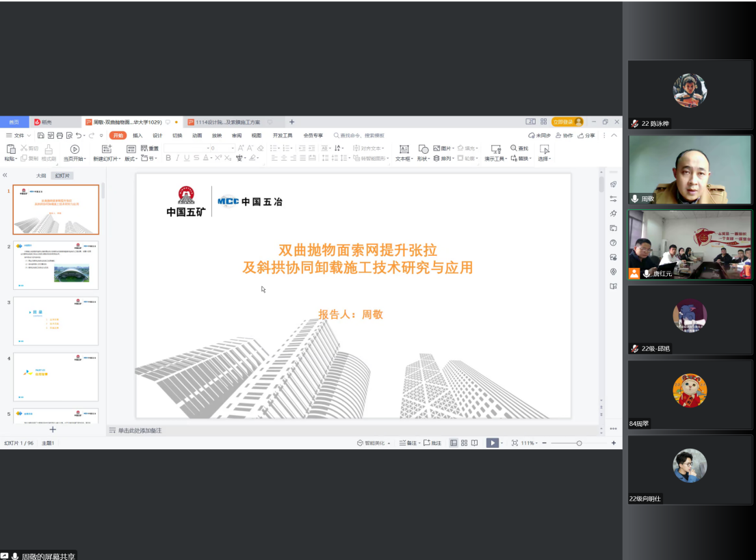Image resolution: width=756 pixels, height=560 pixels.
Task: Click the Save icon in quick access toolbar
Action: [x=41, y=135]
